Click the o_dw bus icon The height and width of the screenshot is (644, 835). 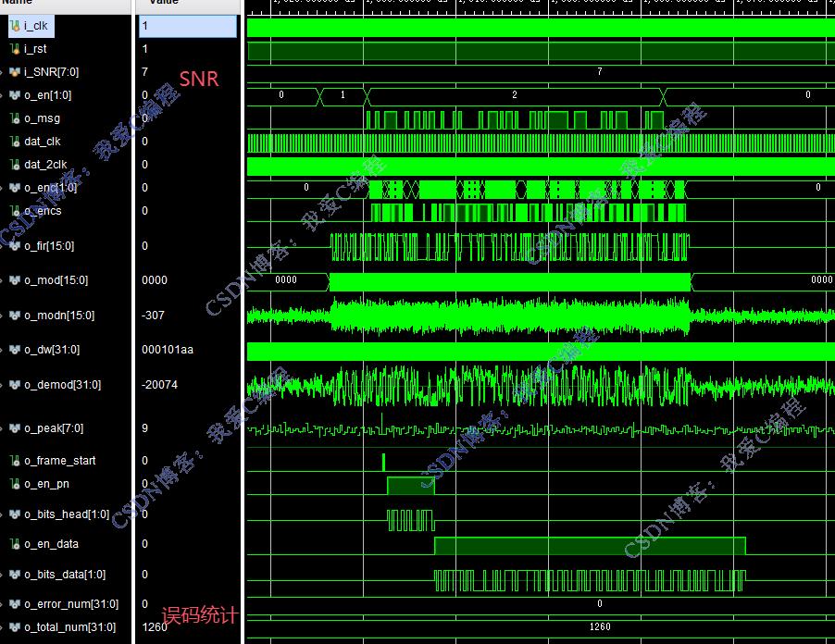pos(16,350)
